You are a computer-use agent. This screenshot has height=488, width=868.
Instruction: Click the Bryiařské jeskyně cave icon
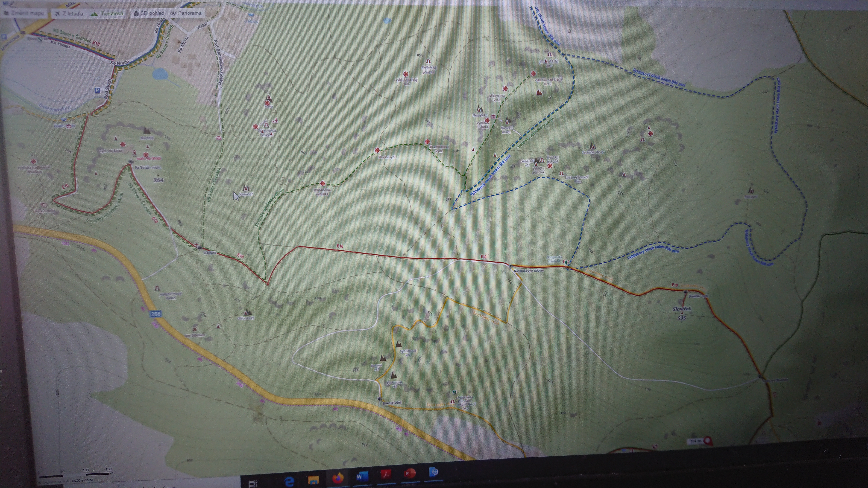[x=428, y=62]
